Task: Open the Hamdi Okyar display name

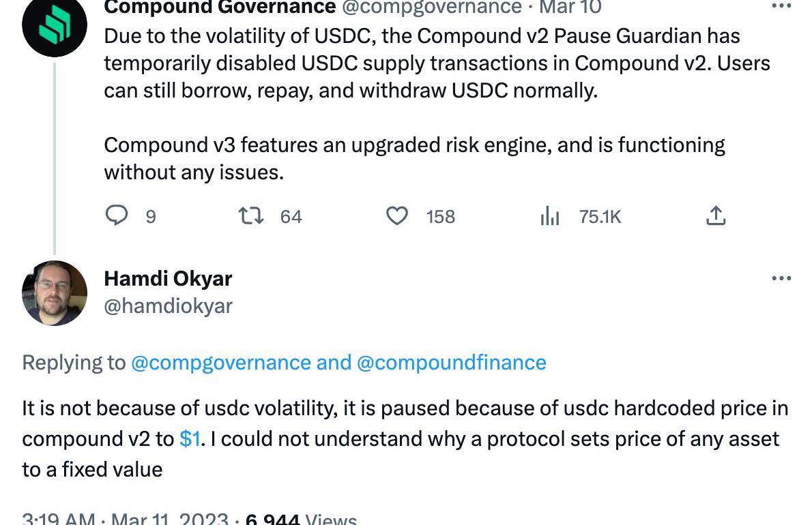Action: pyautogui.click(x=168, y=278)
